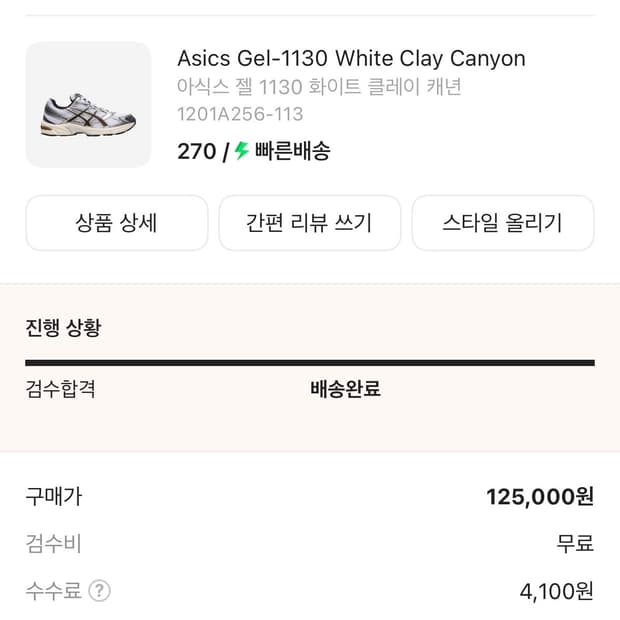620x620 pixels.
Task: Click the 무료 inspection fee value
Action: coord(575,544)
